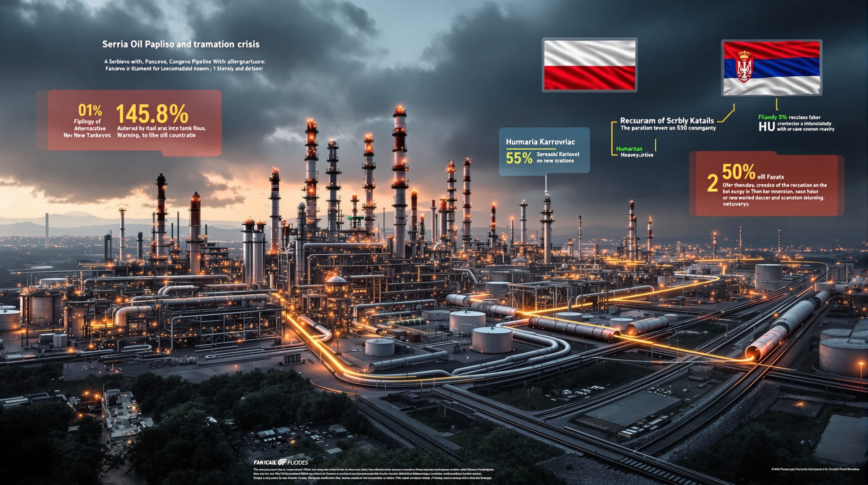Image resolution: width=868 pixels, height=485 pixels.
Task: Click the large yellow number 2
Action: (713, 183)
